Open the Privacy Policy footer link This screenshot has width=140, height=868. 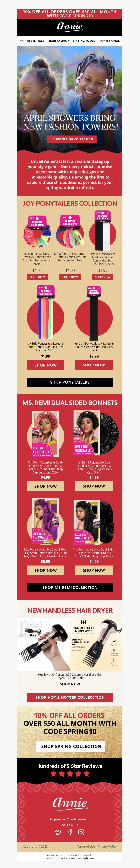coord(107,846)
